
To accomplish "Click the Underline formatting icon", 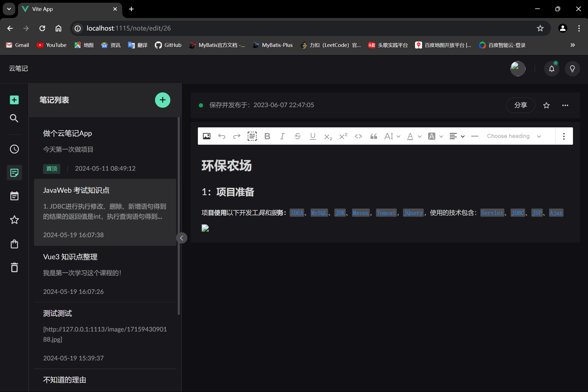I will 313,136.
